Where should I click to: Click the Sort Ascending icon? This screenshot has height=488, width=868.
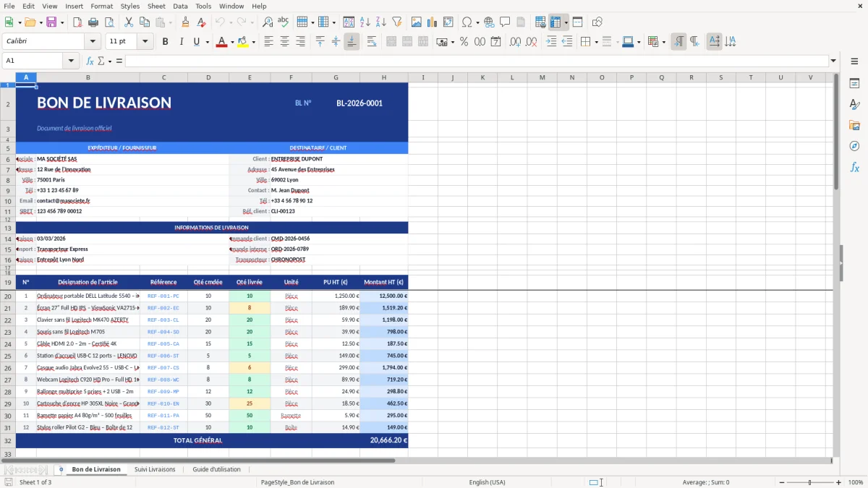(365, 22)
